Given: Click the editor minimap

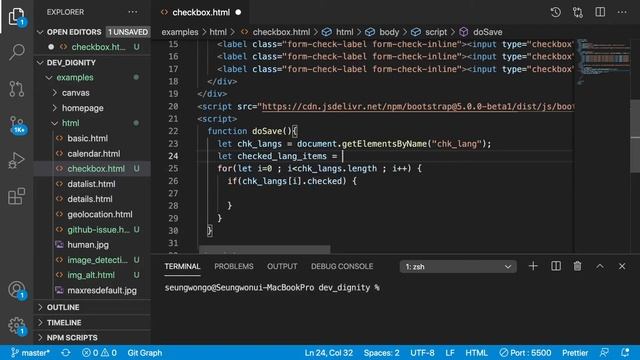Looking at the screenshot, I should click(x=603, y=61).
